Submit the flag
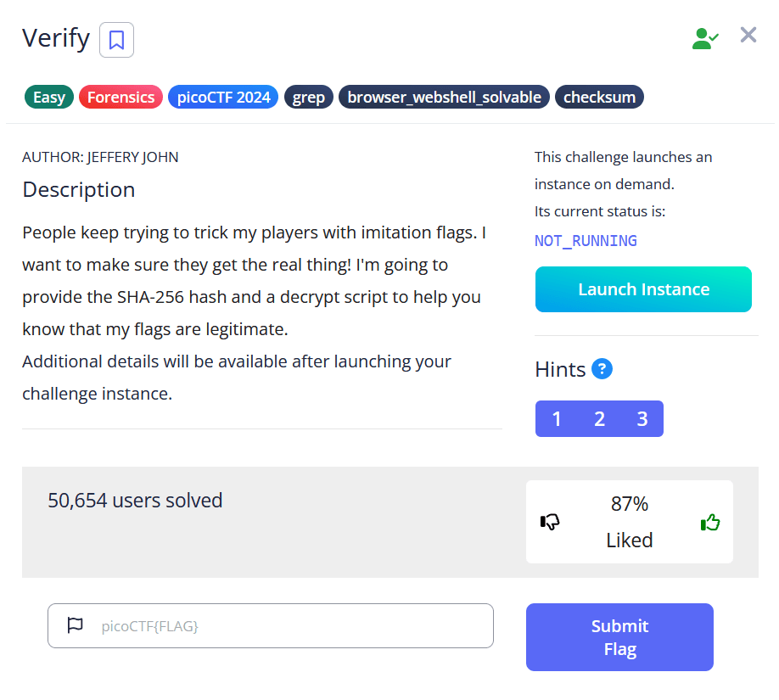Screen dimensions: 779x700 tap(619, 637)
